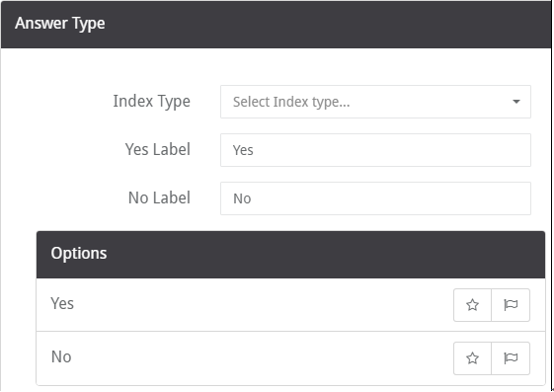Click the caret arrow in Index Type box
Viewport: 554px width, 392px height.
[516, 102]
